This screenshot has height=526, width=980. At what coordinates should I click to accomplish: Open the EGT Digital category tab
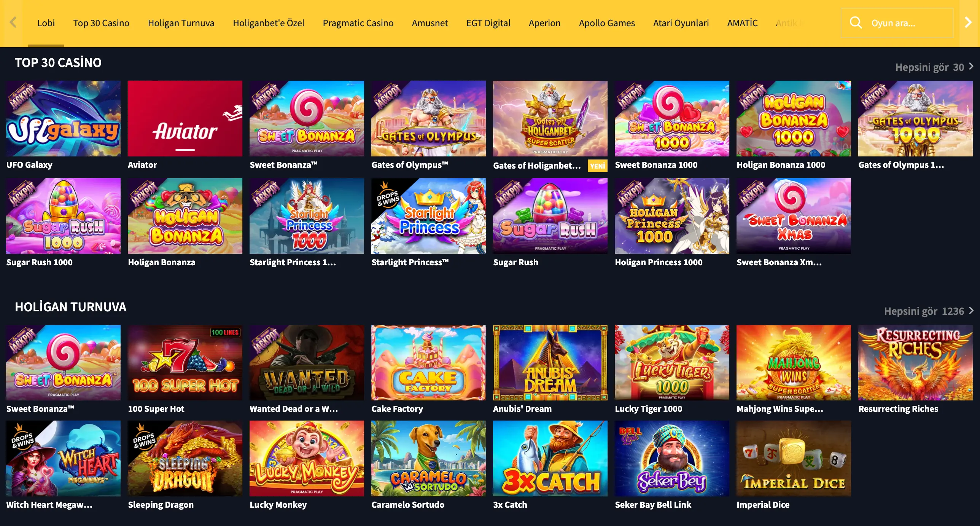(488, 23)
